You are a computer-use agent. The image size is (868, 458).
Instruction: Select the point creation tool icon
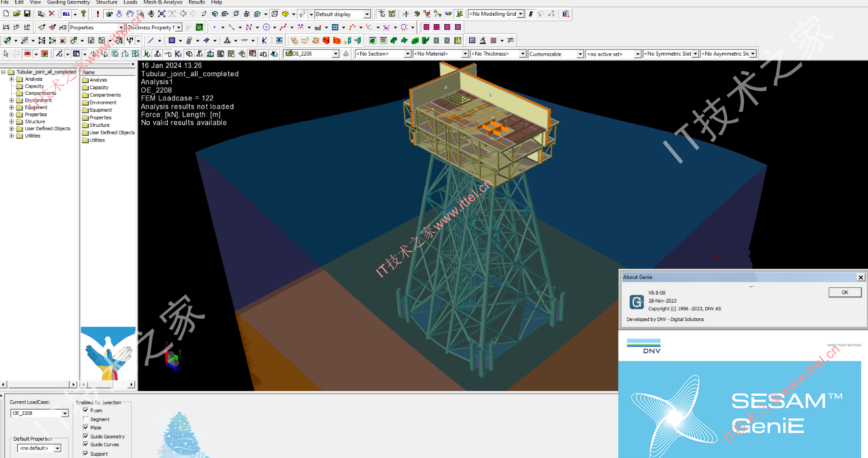pyautogui.click(x=214, y=27)
